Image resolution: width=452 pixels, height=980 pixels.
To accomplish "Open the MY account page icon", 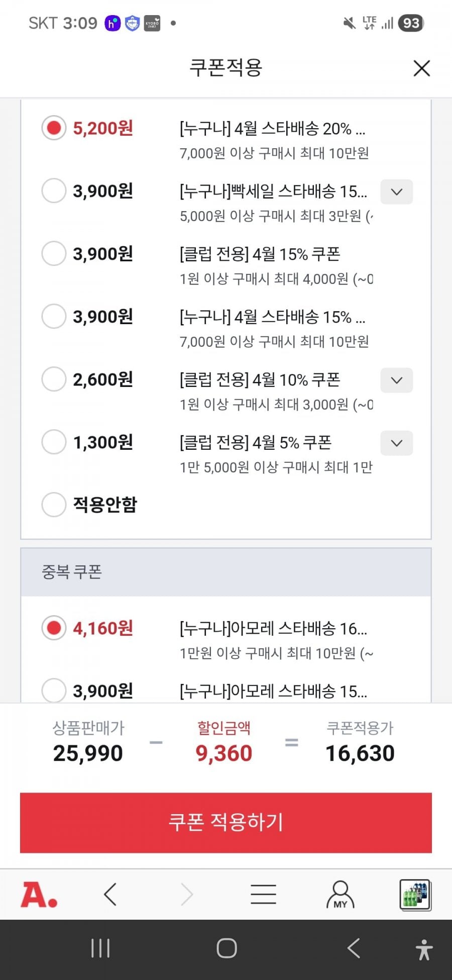I will coord(340,895).
